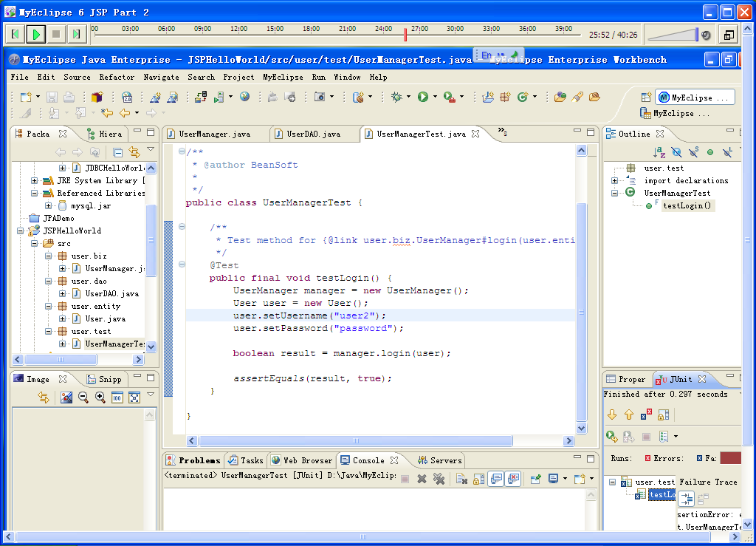Click the Search flashlight toolbar icon

click(x=577, y=97)
